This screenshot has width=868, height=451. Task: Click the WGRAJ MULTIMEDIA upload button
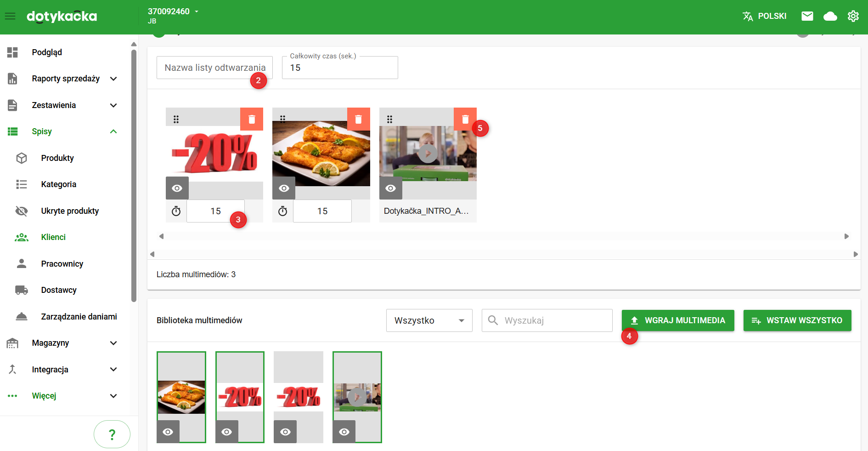(678, 320)
